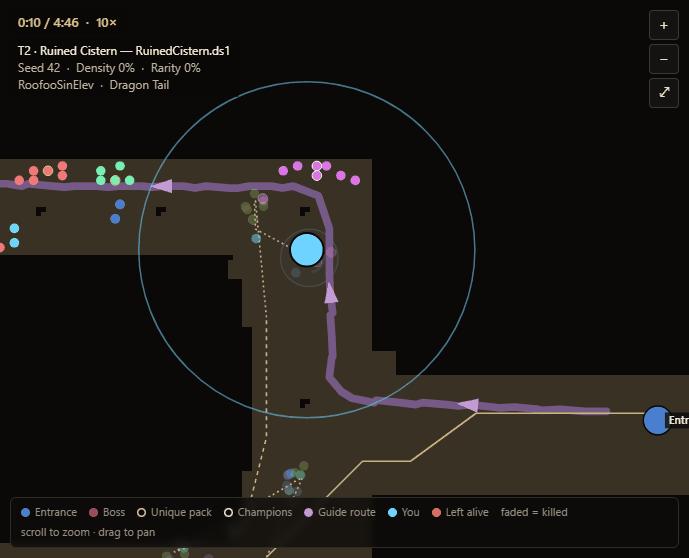Click the T2 · Ruined Cistern title text
The height and width of the screenshot is (558, 689).
124,51
